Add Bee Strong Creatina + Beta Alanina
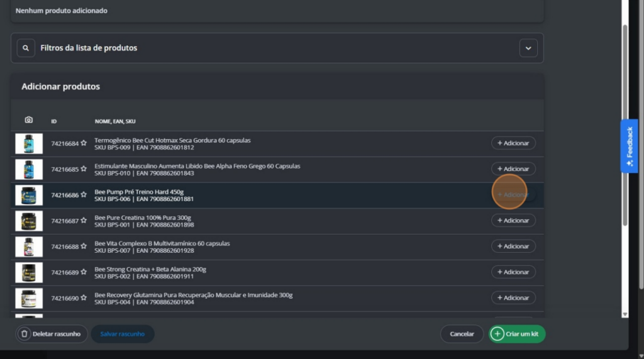This screenshot has height=359, width=644. tap(513, 272)
